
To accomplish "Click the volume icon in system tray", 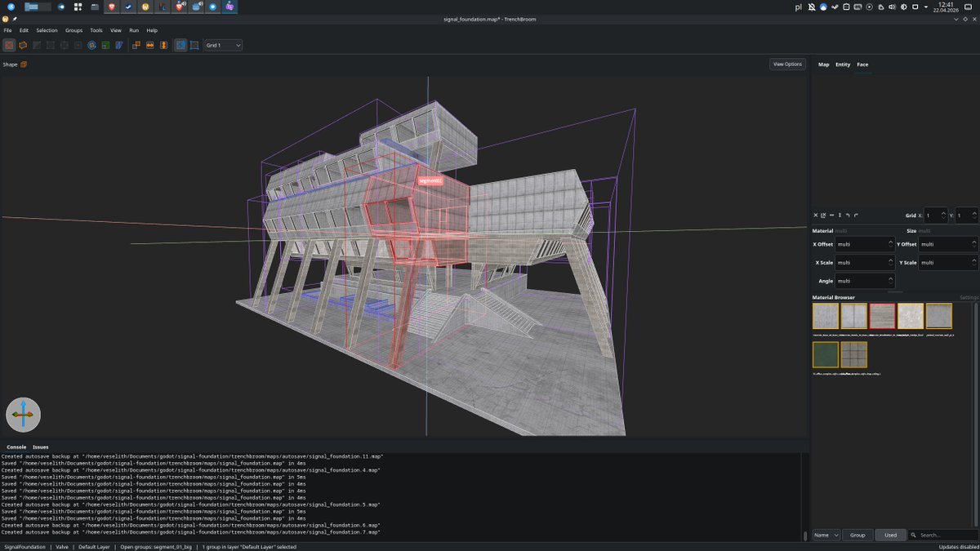I will pos(892,7).
